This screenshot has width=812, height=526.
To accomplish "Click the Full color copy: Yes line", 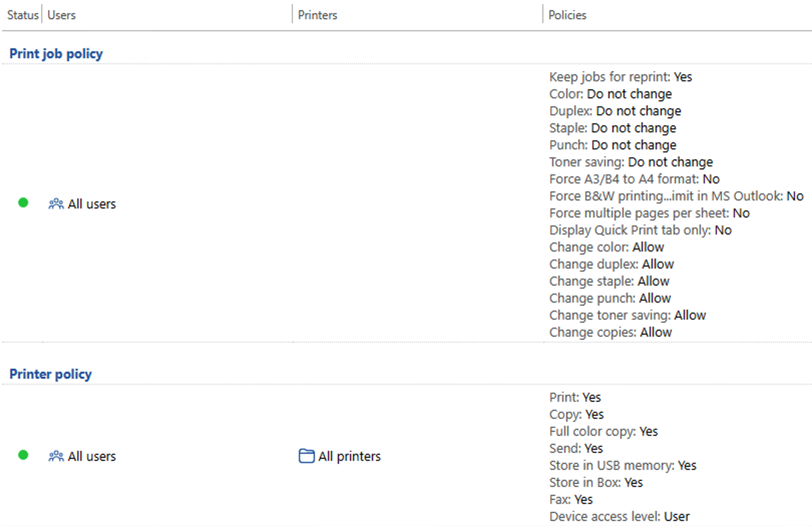I will point(603,431).
